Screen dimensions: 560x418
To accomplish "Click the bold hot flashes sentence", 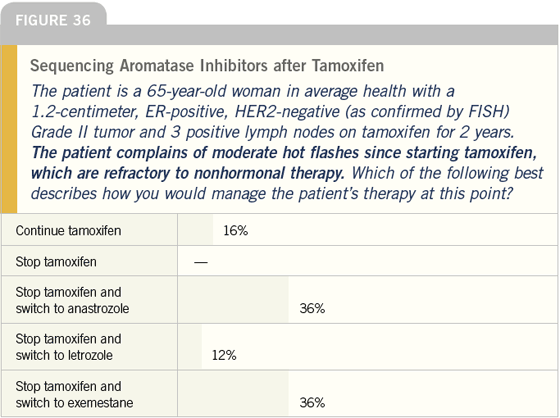I will click(x=284, y=163).
